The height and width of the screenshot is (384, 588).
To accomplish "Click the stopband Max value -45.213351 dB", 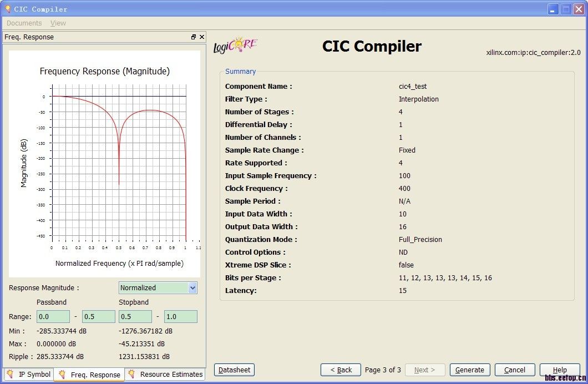I will pyautogui.click(x=142, y=344).
